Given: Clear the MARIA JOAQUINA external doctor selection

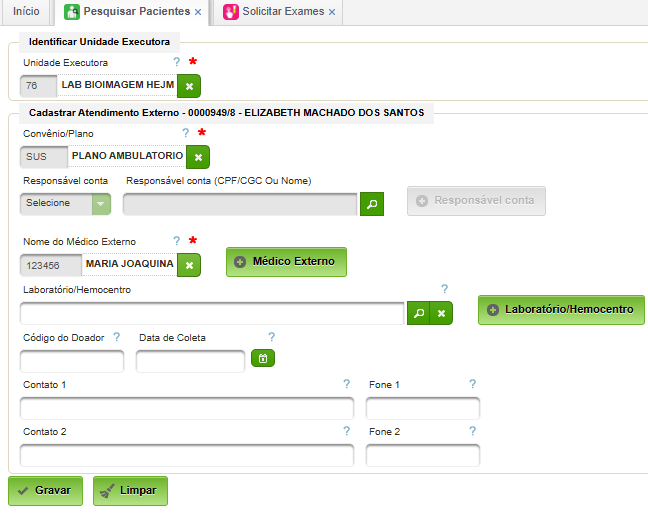Looking at the screenshot, I should pos(189,265).
